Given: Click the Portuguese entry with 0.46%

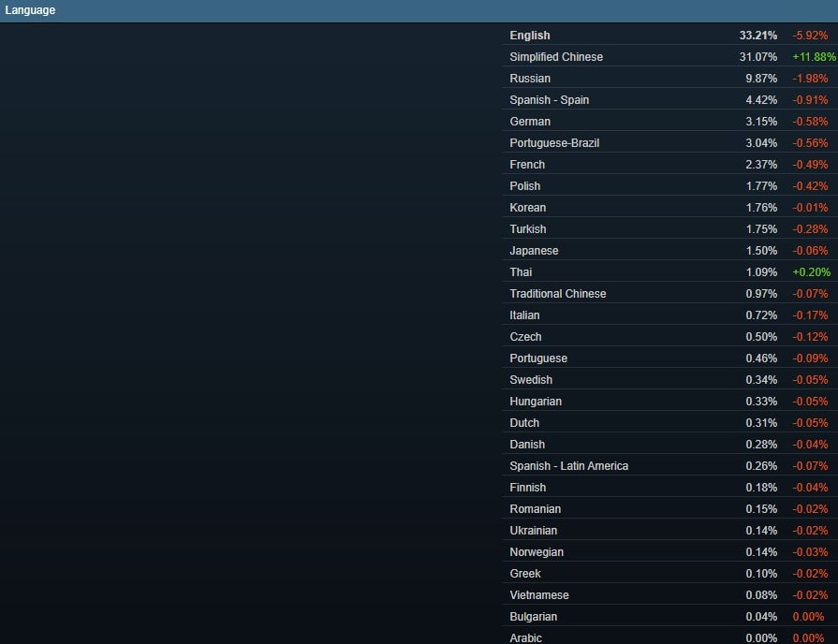Looking at the screenshot, I should (x=670, y=359).
